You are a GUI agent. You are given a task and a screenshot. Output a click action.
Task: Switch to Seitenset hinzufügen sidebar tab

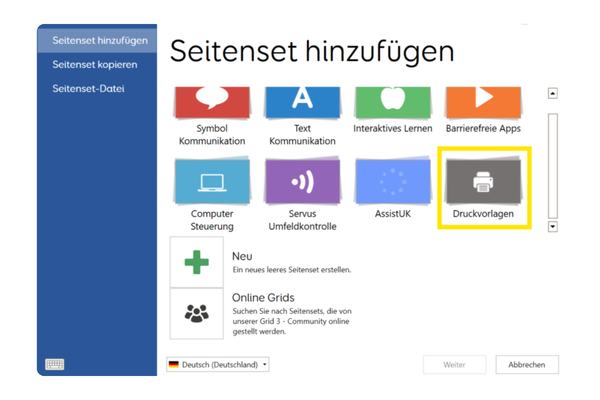point(100,41)
